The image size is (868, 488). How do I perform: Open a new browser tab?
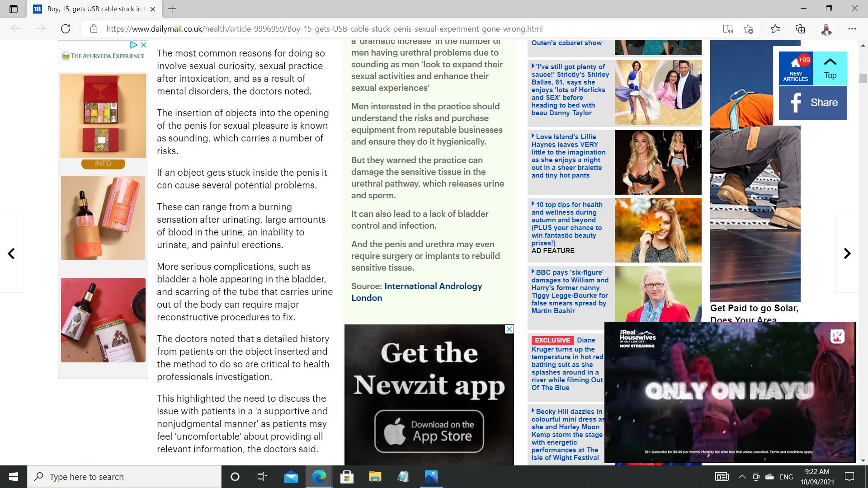tap(172, 9)
